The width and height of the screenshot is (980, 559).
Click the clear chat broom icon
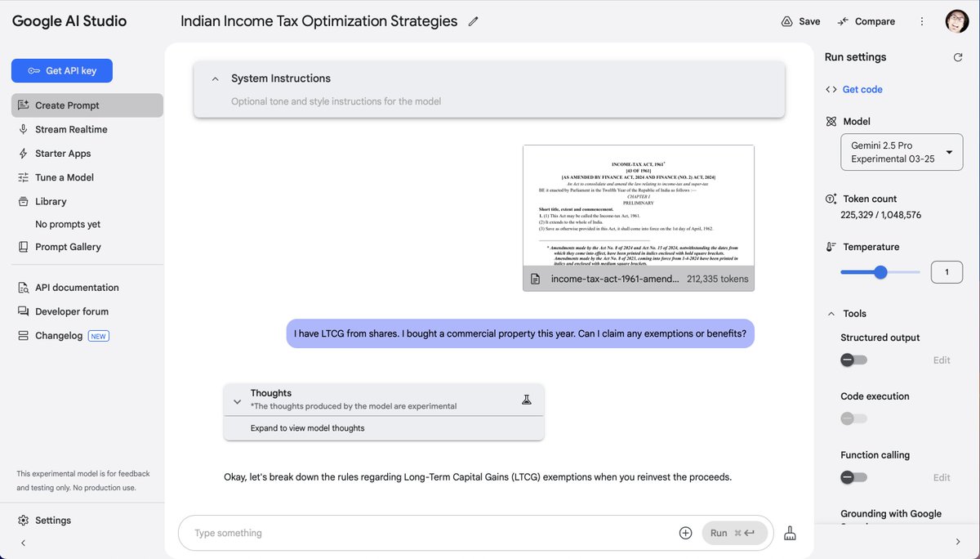[790, 533]
